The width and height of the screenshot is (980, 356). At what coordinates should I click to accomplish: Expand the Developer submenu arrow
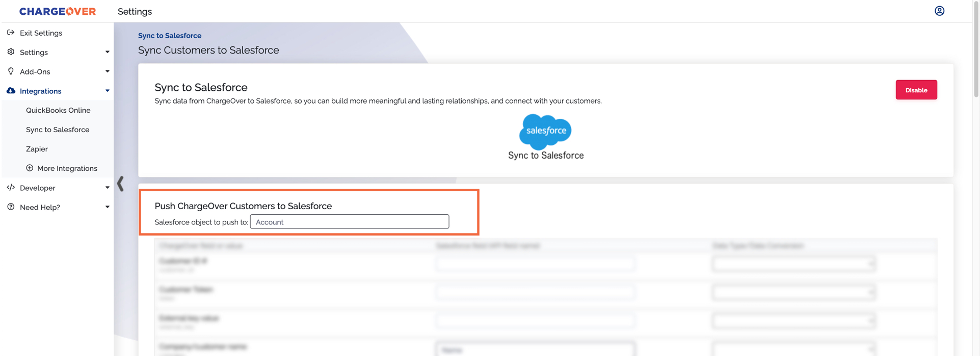point(107,188)
